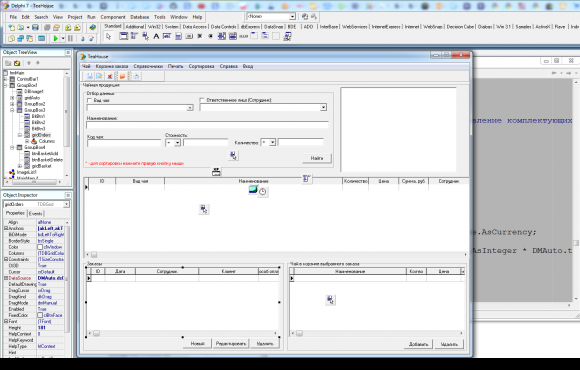Click the 'Наименование' text input field
This screenshot has width=580, height=370.
click(207, 125)
